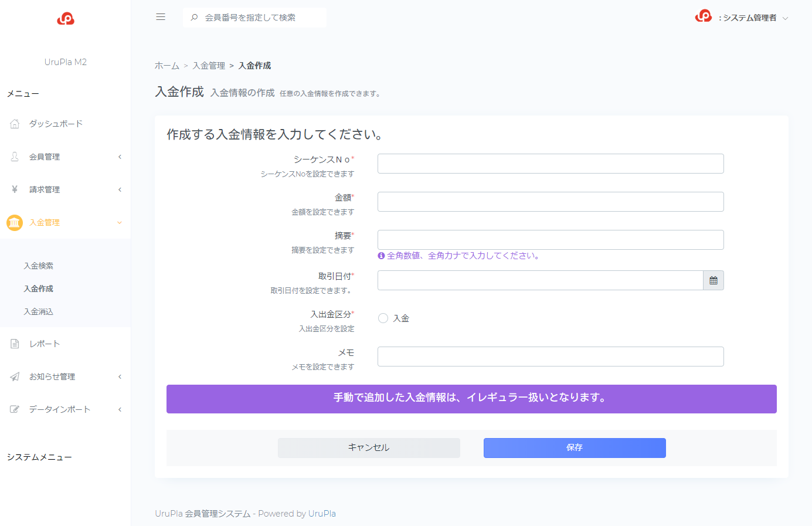This screenshot has height=526, width=812.
Task: Click the UruPla footer link
Action: point(322,514)
